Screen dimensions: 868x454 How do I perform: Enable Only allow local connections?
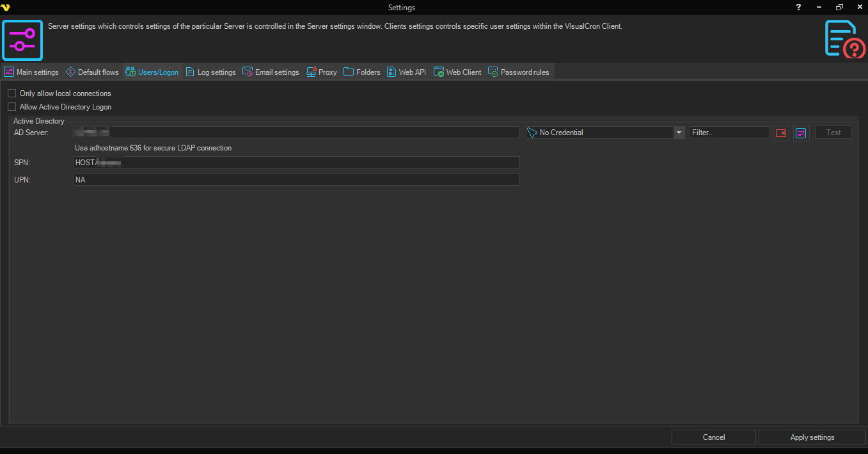(x=12, y=93)
